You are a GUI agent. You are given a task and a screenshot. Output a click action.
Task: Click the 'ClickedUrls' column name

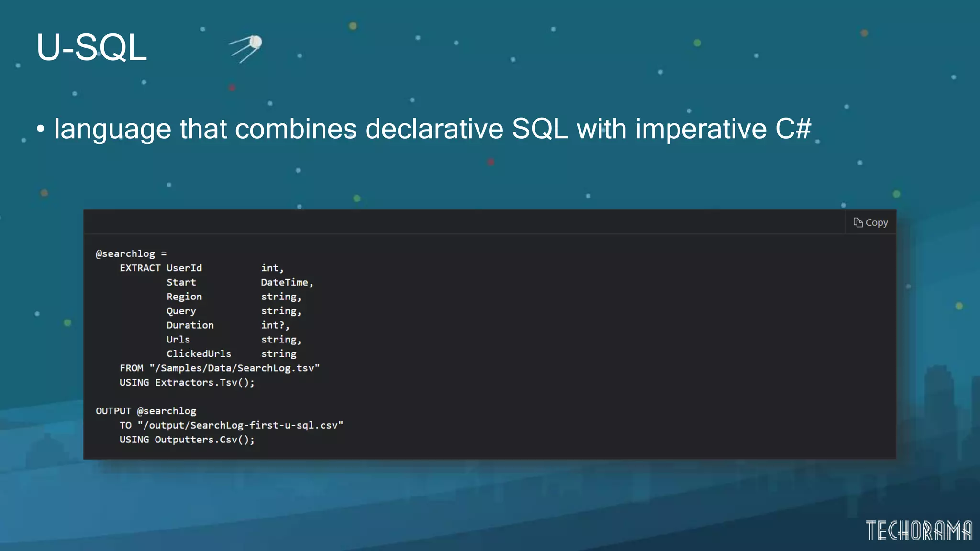[x=199, y=353]
